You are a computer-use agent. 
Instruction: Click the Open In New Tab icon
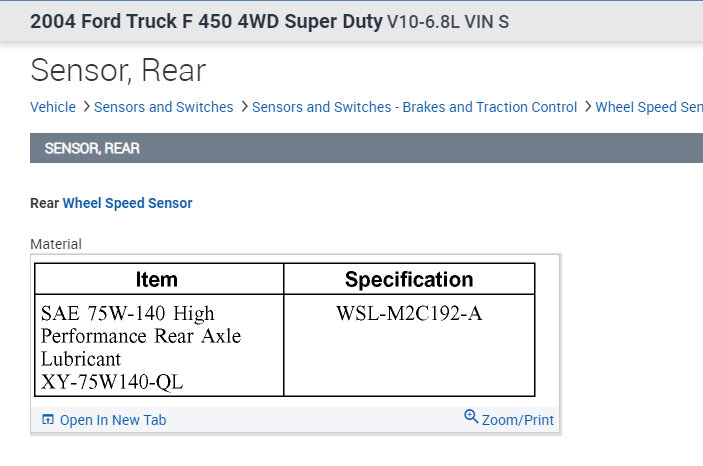coord(48,420)
